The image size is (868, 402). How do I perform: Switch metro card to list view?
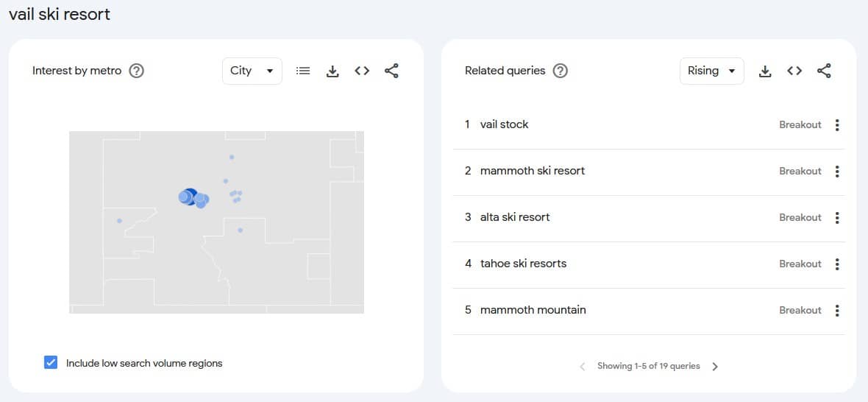303,71
